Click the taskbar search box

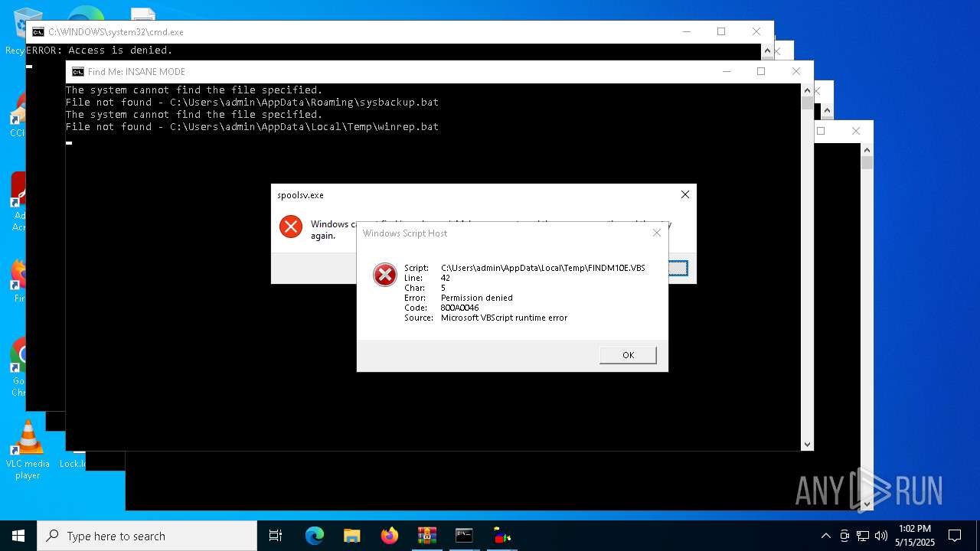tap(147, 536)
